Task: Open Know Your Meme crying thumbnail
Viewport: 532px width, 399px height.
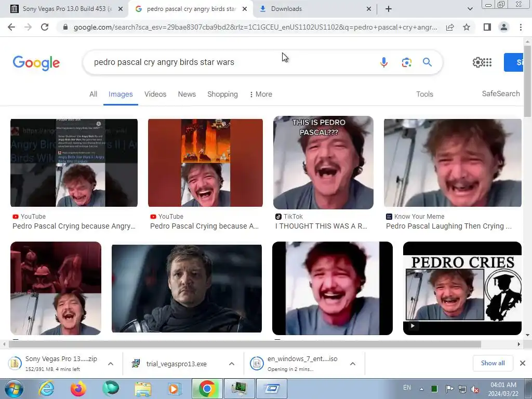Action: tap(453, 163)
